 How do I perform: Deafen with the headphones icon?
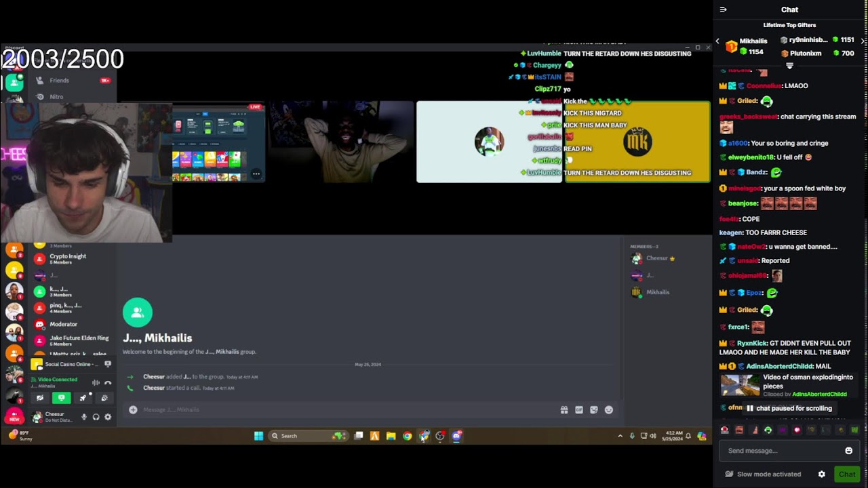pos(96,417)
